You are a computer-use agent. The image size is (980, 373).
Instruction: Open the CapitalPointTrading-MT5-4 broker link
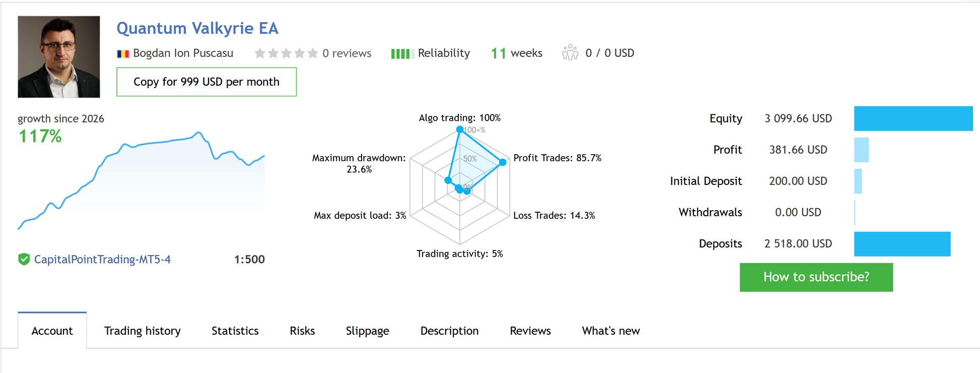(102, 259)
